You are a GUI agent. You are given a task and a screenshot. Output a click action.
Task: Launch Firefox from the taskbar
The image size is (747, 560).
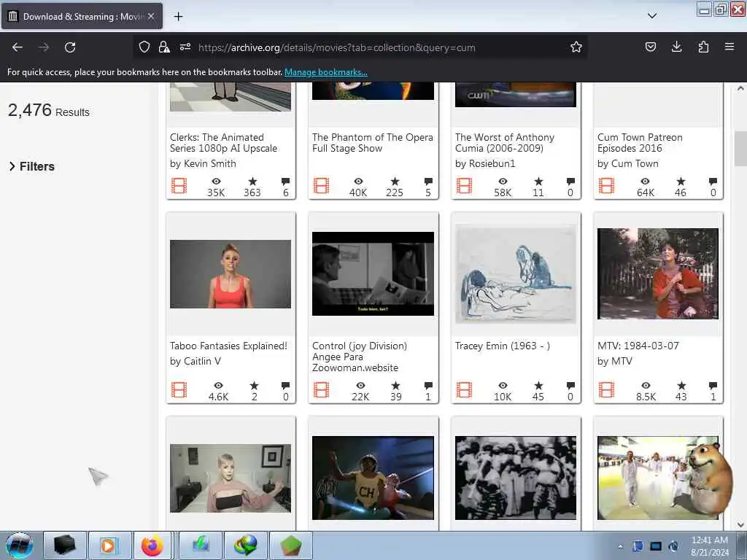152,545
